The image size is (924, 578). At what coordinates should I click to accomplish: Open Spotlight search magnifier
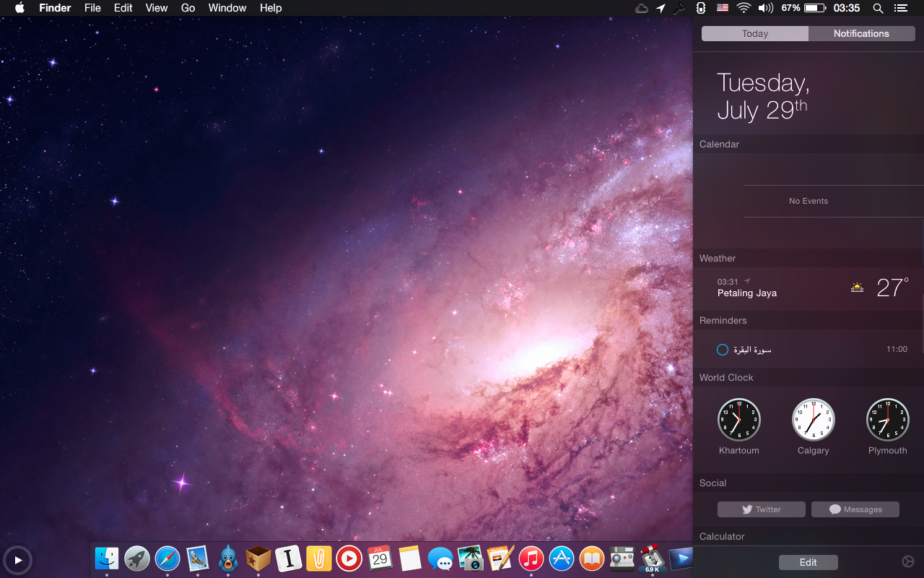pyautogui.click(x=878, y=8)
